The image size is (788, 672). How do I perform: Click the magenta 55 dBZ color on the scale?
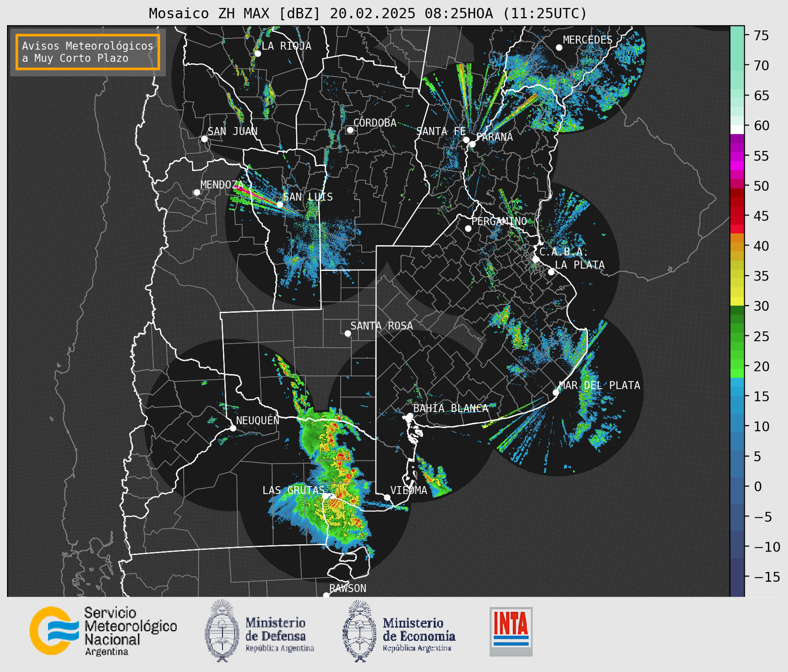coord(737,155)
